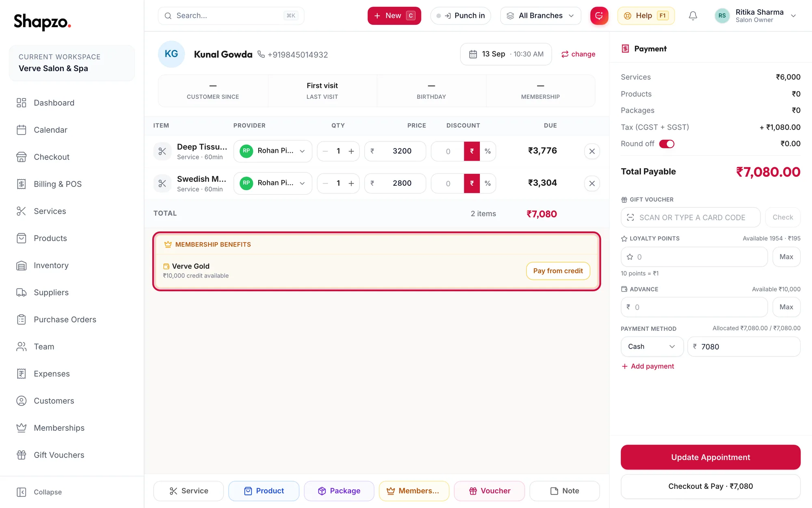Add a Service item

tap(188, 491)
